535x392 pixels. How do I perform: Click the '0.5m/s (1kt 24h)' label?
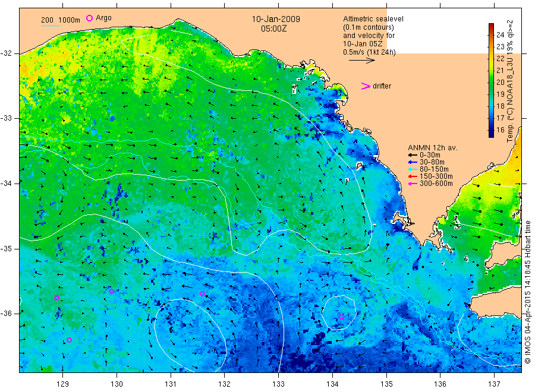(369, 52)
